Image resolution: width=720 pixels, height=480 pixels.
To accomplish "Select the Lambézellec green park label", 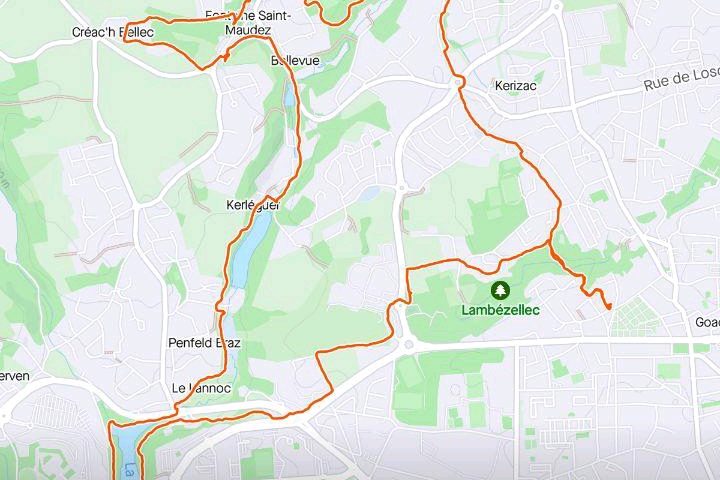I will click(500, 310).
